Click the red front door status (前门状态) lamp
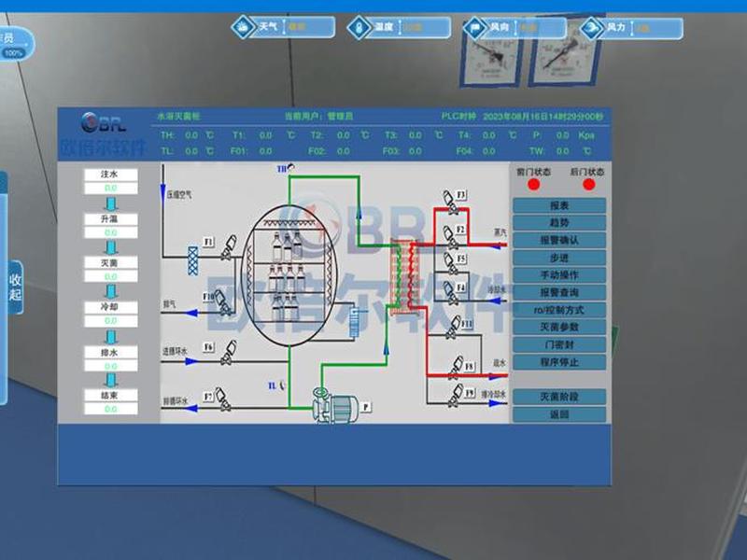 coord(533,184)
